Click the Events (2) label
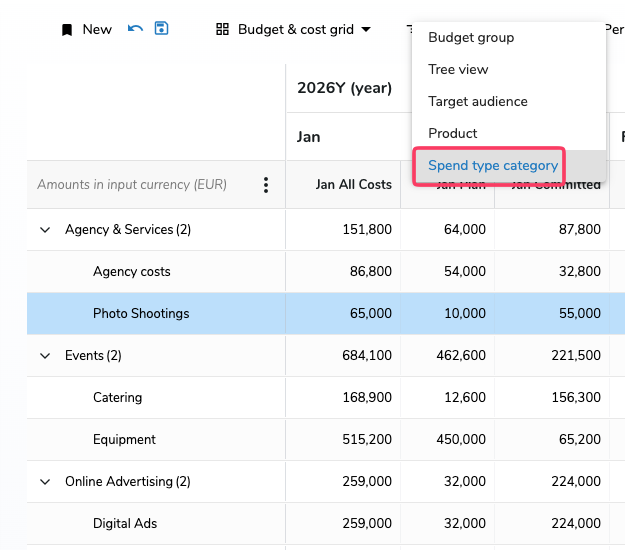 pyautogui.click(x=93, y=356)
